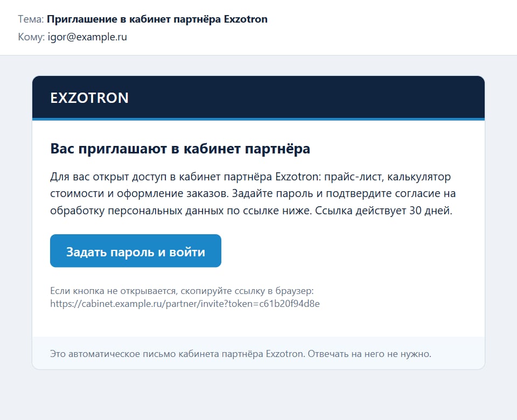The width and height of the screenshot is (517, 420).
Task: Select recipient address igor@example.ru
Action: pos(87,37)
